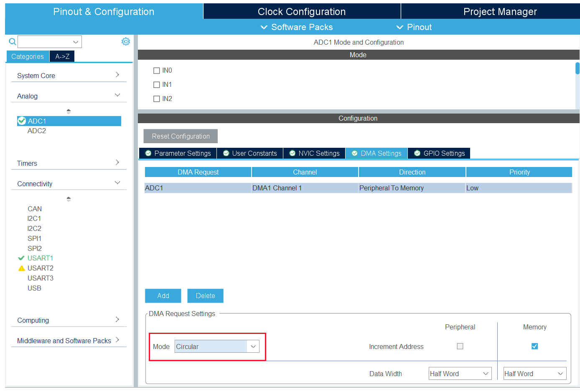Click the Channel column header

tap(305, 172)
